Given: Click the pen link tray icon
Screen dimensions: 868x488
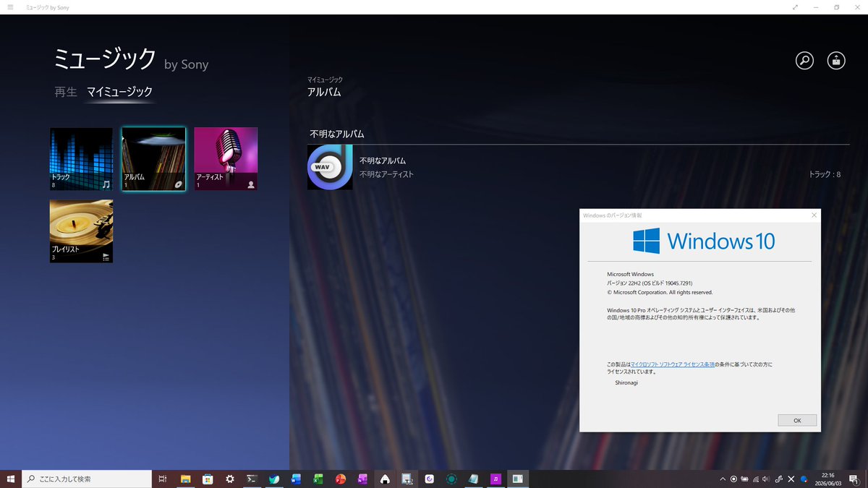Looking at the screenshot, I should coord(779,479).
